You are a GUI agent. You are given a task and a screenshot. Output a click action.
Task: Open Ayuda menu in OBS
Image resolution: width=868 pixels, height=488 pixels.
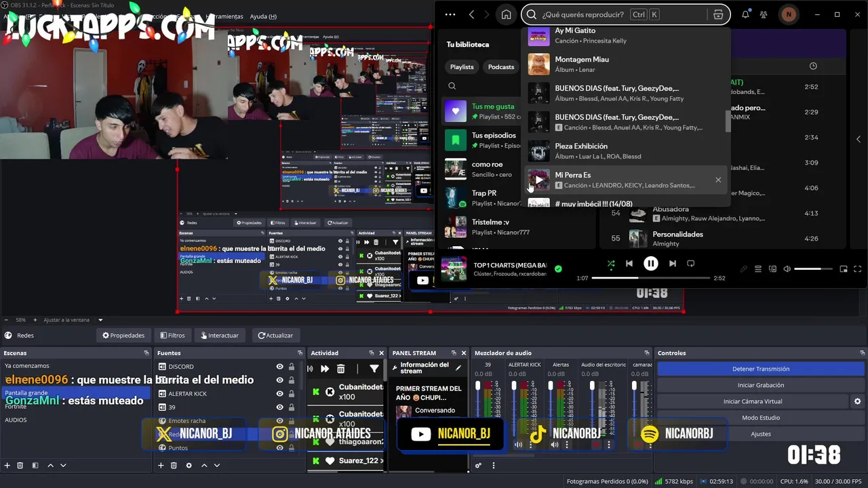(263, 16)
